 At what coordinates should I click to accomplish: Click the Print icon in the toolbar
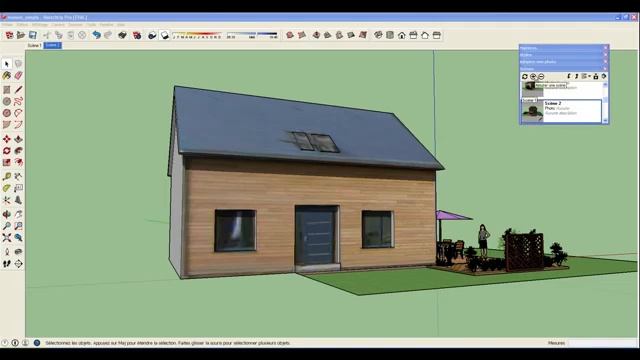(122, 35)
